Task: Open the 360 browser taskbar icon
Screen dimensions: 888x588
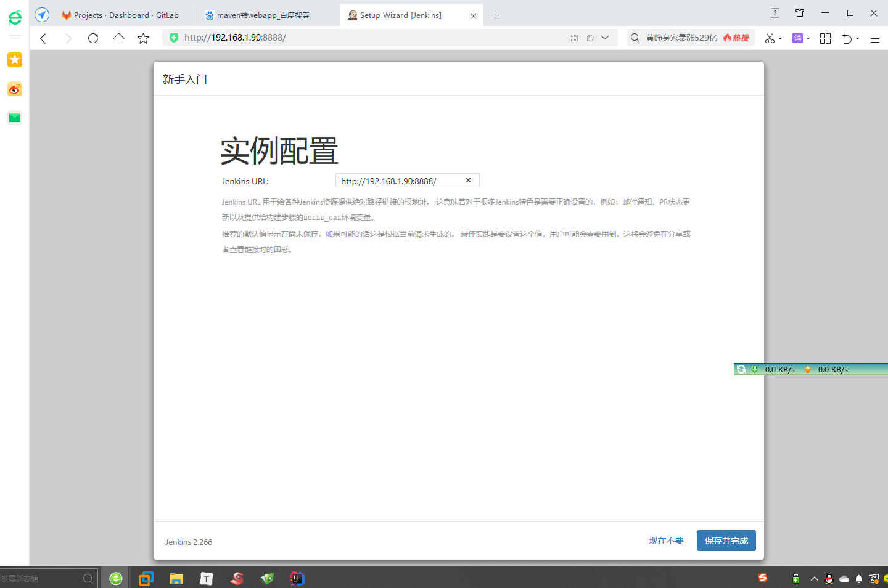Action: coord(116,578)
